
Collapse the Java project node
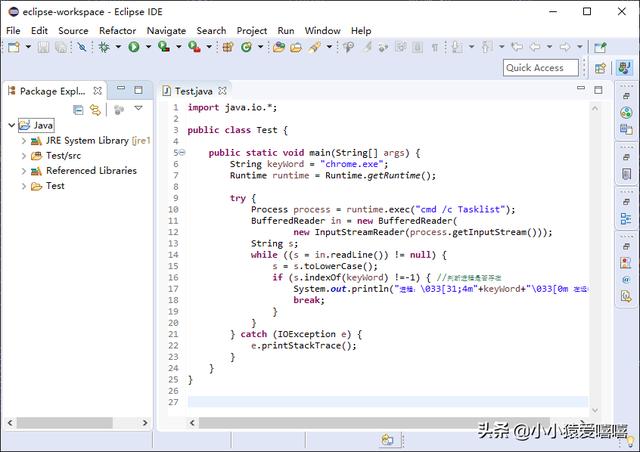pos(11,125)
